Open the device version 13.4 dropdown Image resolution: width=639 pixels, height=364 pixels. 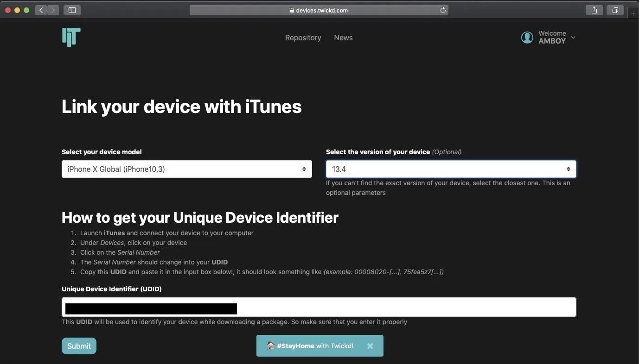[x=451, y=169]
